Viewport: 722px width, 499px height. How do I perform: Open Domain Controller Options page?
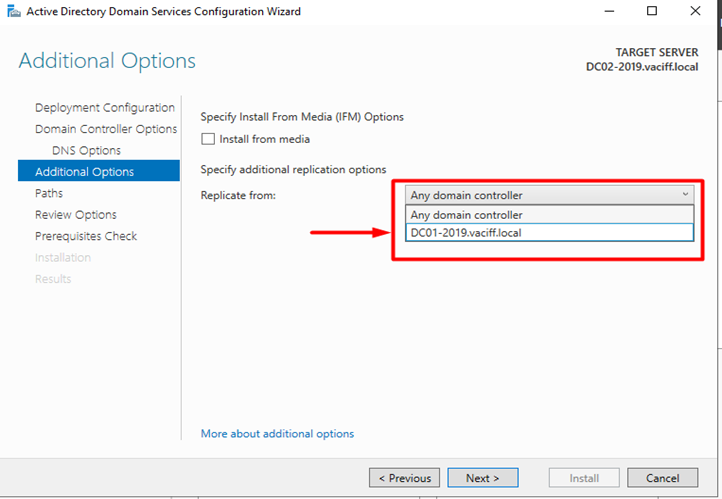106,129
